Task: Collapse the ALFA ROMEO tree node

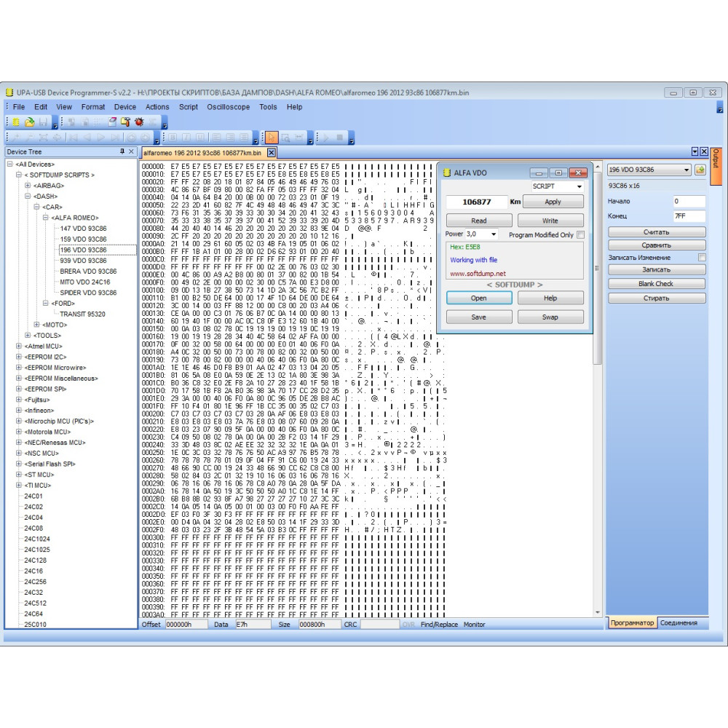Action: click(45, 218)
